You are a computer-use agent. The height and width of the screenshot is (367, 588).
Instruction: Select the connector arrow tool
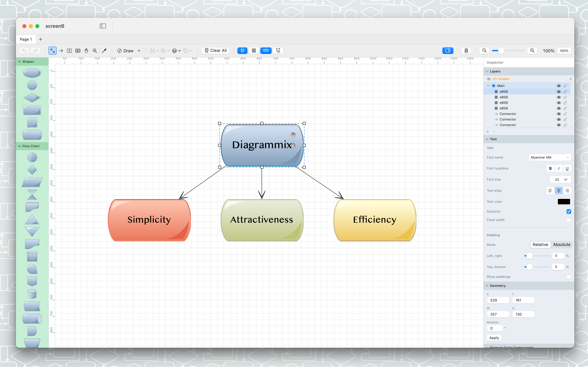(x=61, y=51)
